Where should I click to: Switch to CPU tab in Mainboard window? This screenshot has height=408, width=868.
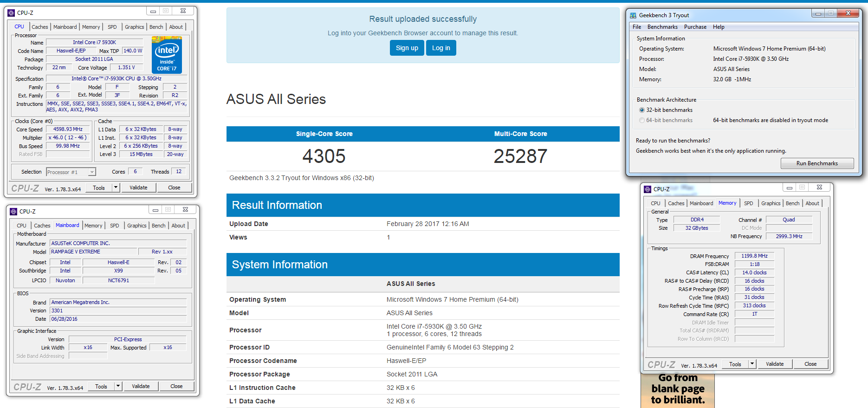(21, 226)
